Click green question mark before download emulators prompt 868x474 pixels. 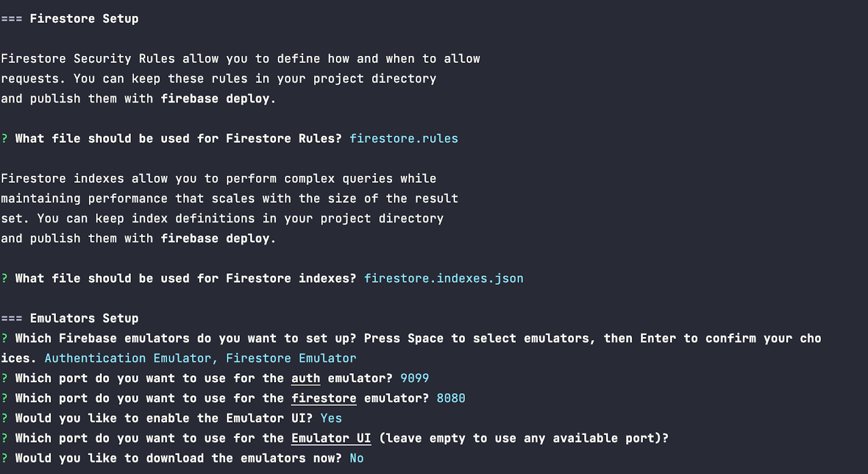[4, 458]
